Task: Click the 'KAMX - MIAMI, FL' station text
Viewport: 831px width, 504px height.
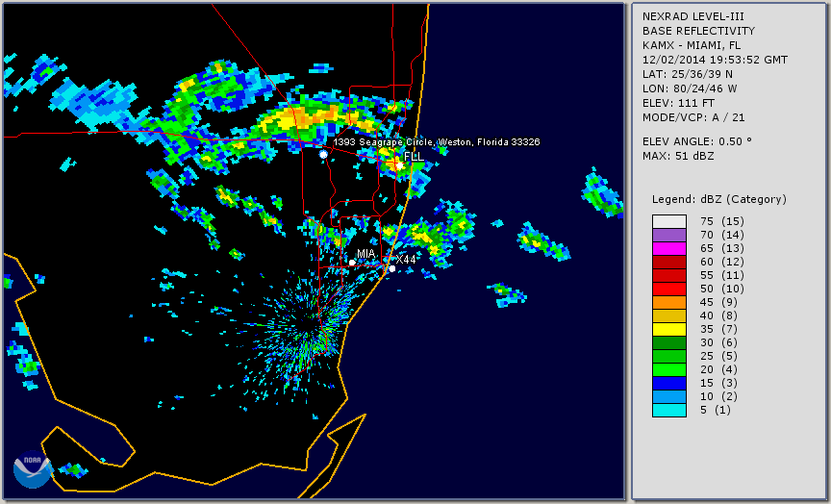Action: point(692,45)
